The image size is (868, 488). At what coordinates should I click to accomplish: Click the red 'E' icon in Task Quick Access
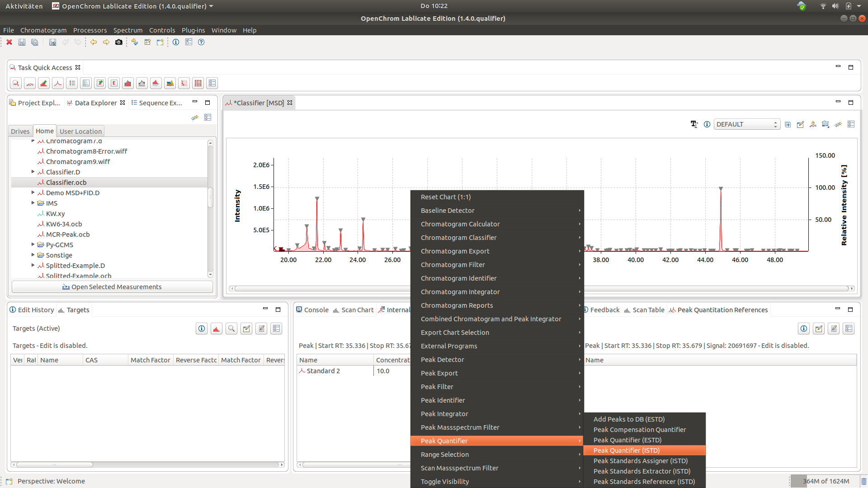point(114,83)
